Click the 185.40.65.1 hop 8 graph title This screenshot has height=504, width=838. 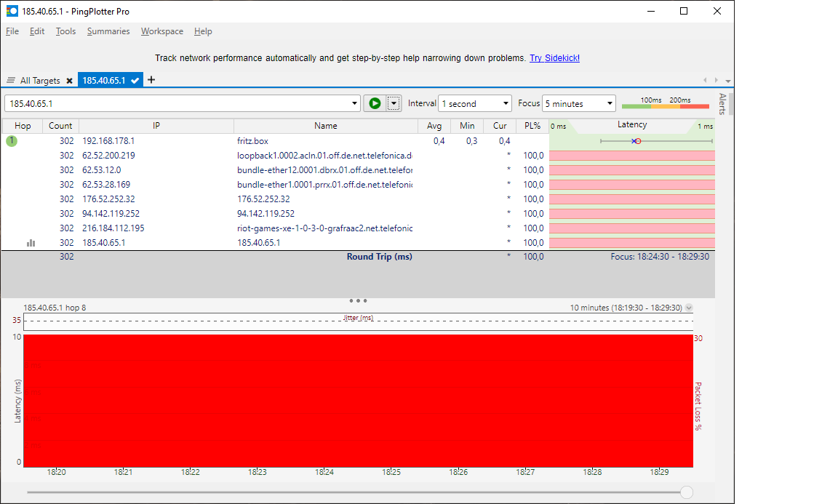[x=55, y=308]
